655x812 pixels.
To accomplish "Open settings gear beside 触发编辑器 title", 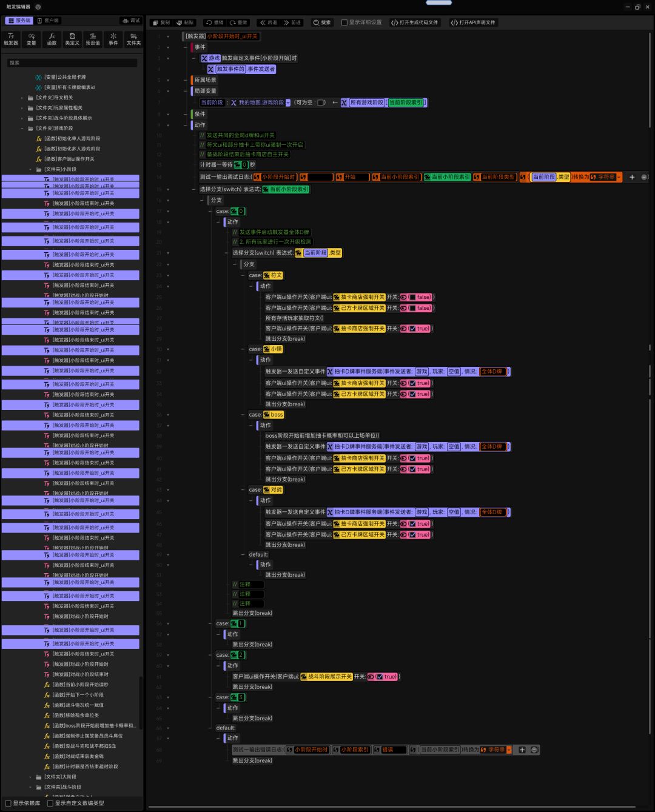I will pyautogui.click(x=38, y=7).
